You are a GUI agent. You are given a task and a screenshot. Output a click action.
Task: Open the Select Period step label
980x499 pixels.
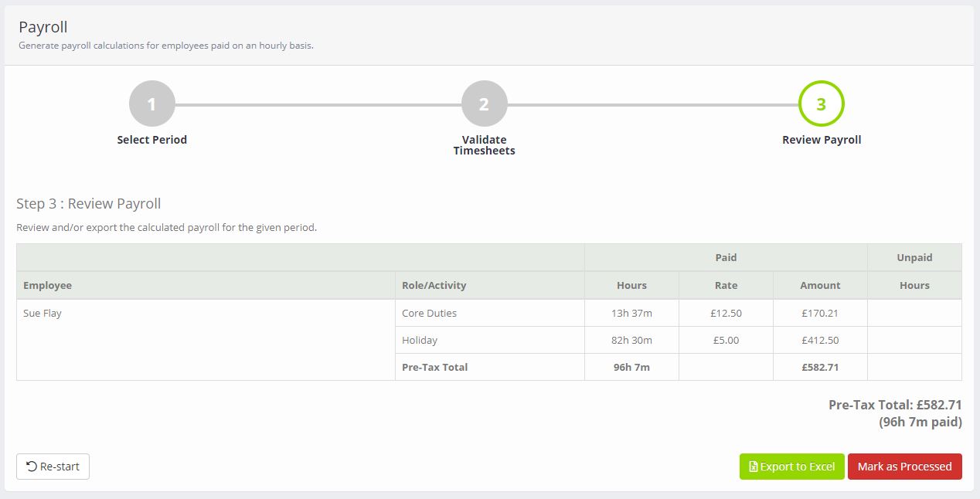(152, 140)
